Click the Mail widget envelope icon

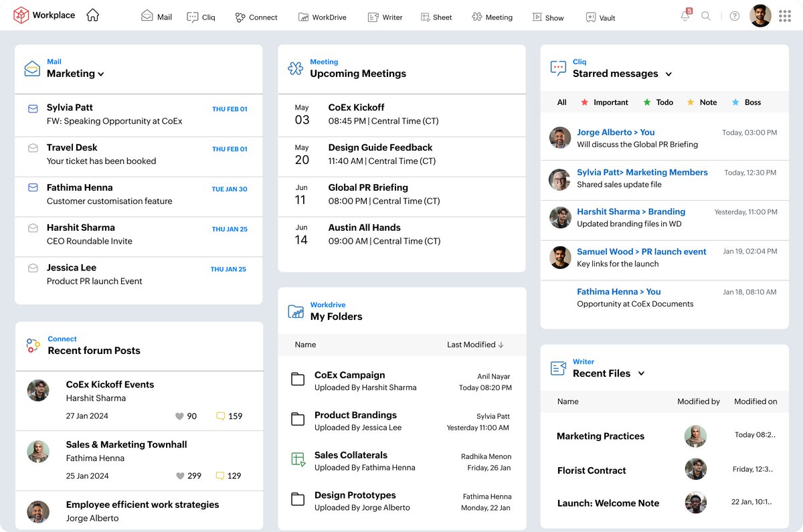coord(32,68)
